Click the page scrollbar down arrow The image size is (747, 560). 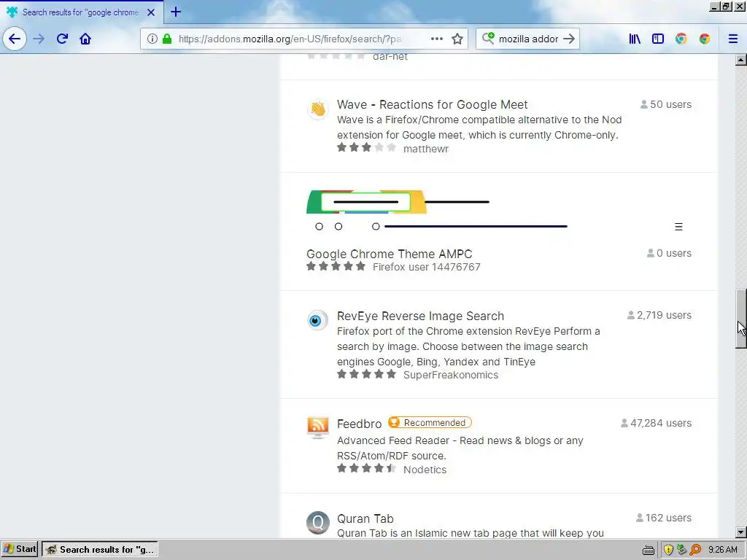(741, 532)
